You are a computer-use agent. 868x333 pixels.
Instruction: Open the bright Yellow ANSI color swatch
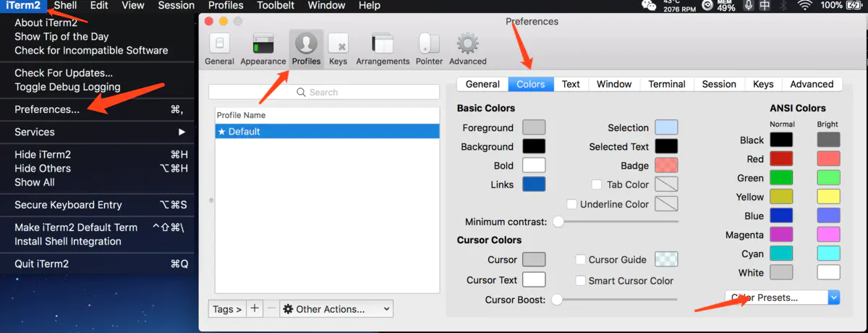(828, 196)
